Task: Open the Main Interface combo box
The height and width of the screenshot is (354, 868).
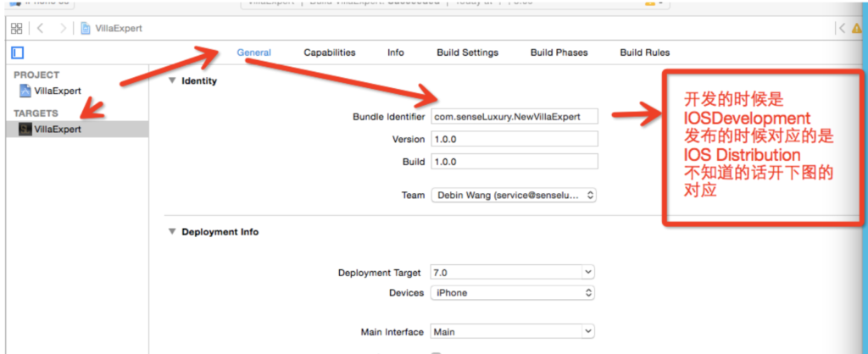Action: [513, 332]
